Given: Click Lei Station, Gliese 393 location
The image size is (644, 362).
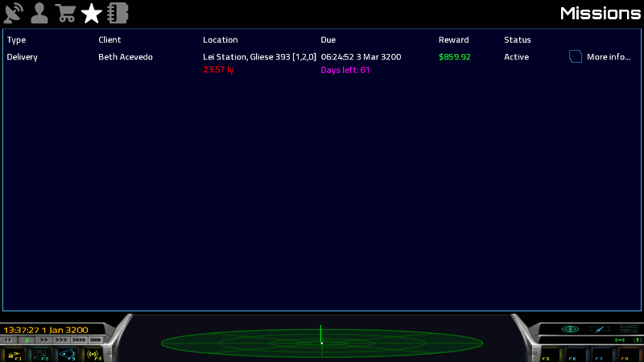Looking at the screenshot, I should tap(259, 57).
